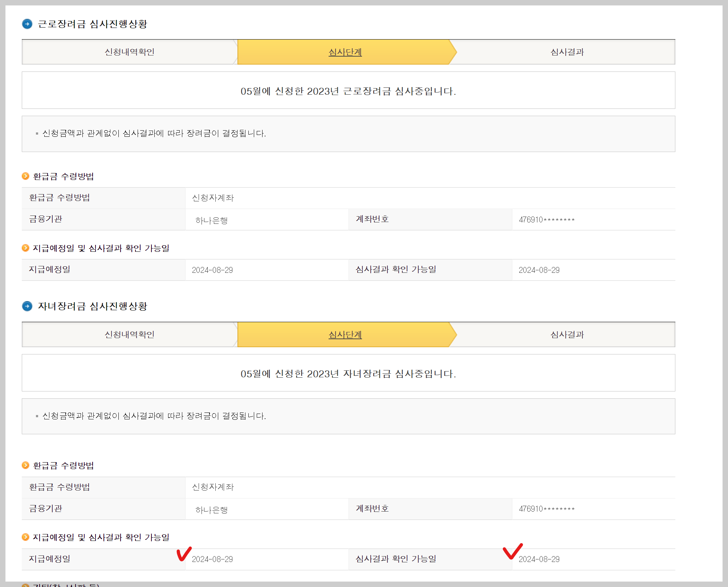The width and height of the screenshot is (728, 587).
Task: Click orange bullet icon next to first 환급금 수령방법
Action: coord(25,176)
